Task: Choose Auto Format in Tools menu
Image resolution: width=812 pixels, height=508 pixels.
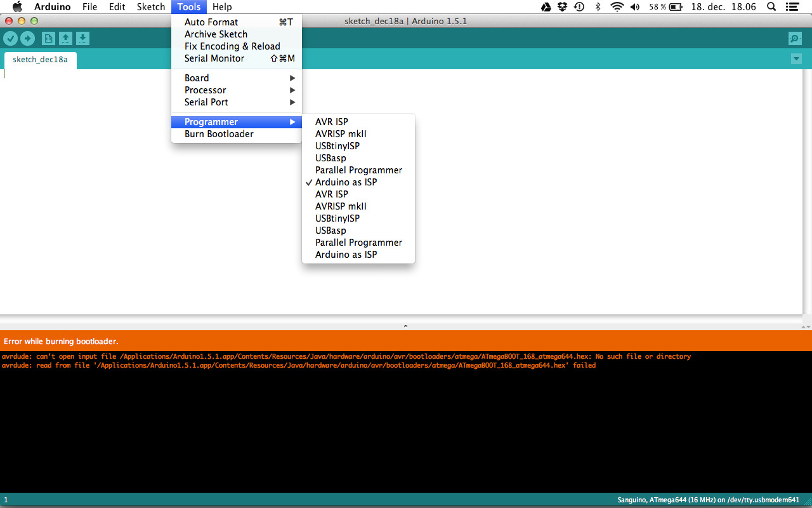Action: point(236,22)
